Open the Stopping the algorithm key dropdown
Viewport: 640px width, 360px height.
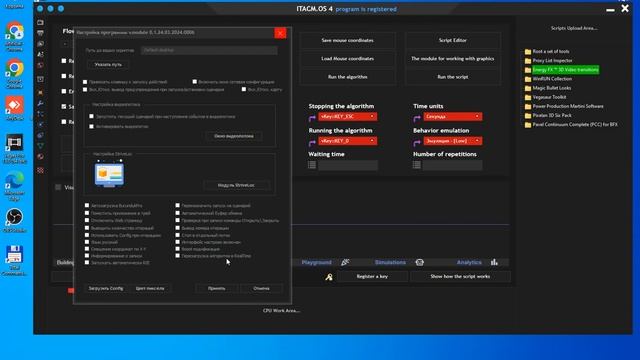(x=348, y=117)
